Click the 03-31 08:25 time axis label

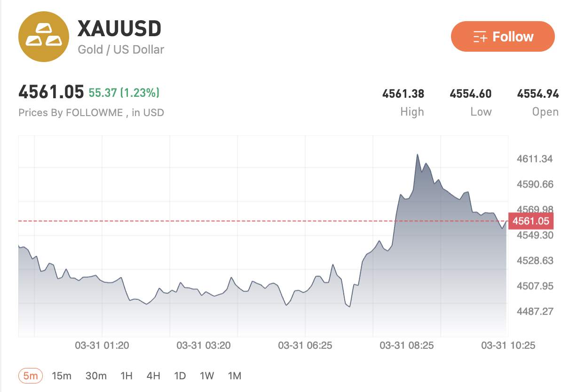tap(407, 345)
